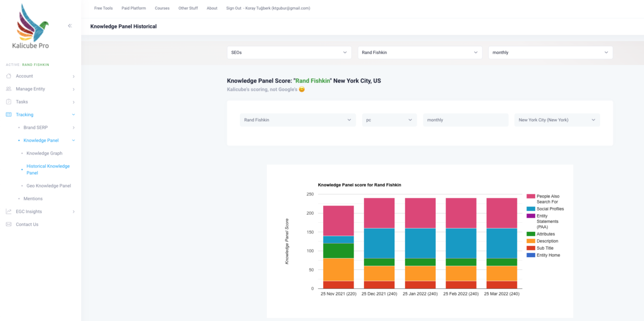Viewport: 644px width, 321px height.
Task: Open the top Rand Fishkin entity dropdown
Action: [x=420, y=53]
